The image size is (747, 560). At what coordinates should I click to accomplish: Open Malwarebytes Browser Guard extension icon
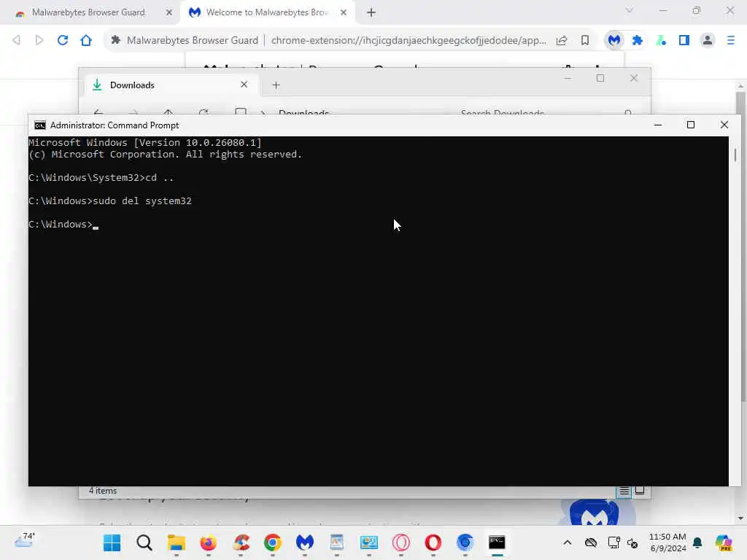tap(614, 41)
